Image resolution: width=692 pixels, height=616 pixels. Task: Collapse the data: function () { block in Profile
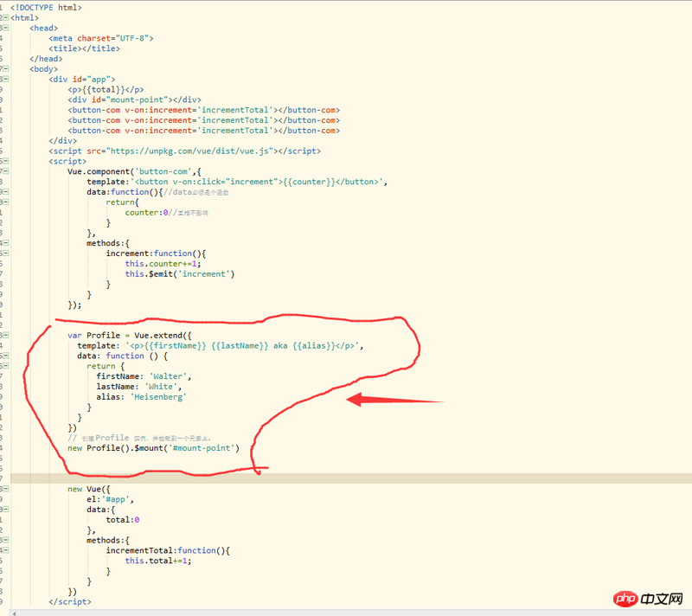(6, 356)
